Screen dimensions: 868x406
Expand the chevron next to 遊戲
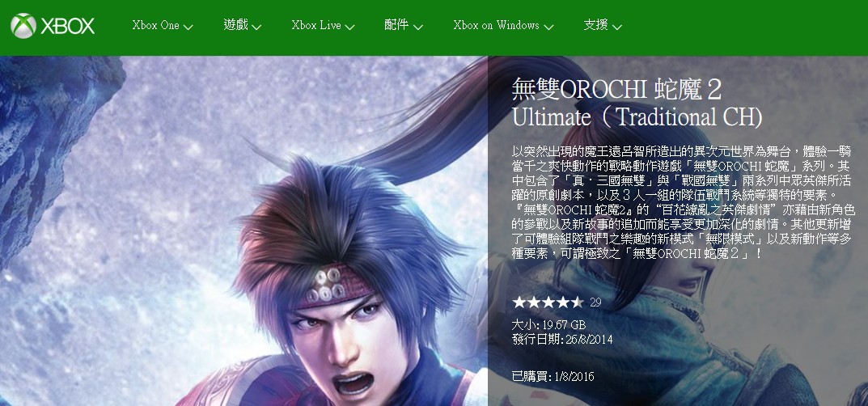coord(256,27)
